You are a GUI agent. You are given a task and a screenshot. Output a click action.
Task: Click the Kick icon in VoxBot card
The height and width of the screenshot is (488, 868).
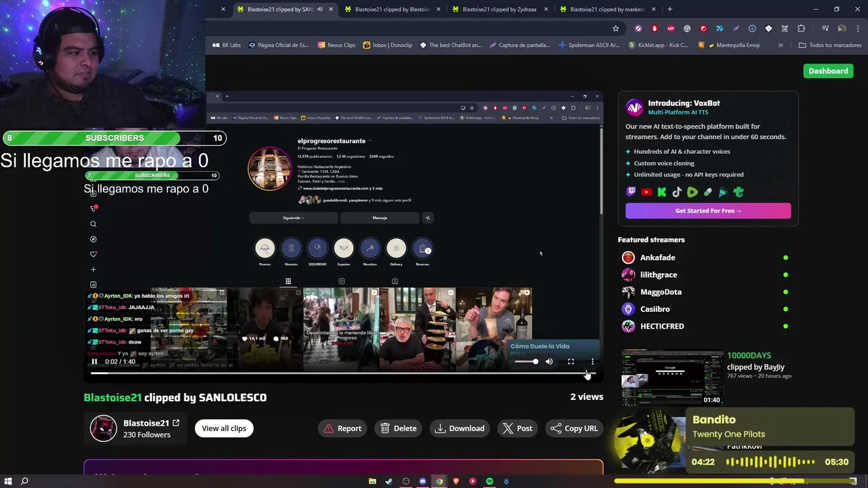[662, 192]
